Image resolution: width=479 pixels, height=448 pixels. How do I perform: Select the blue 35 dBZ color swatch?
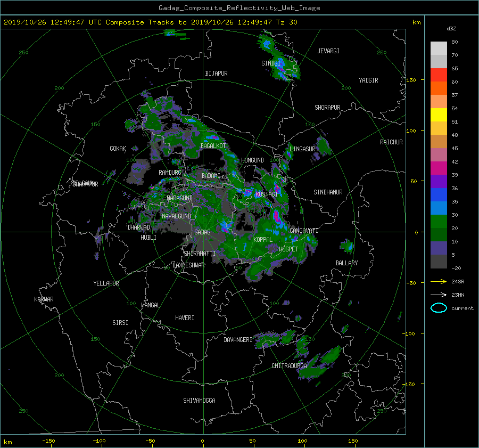coord(439,195)
